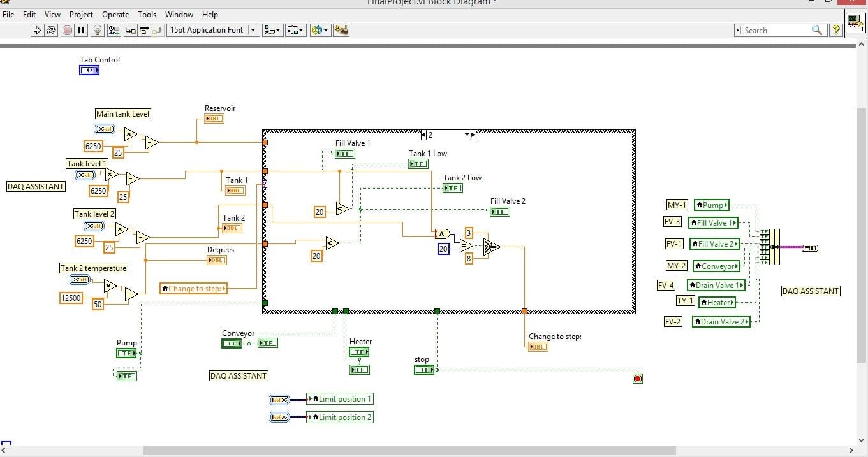Click the Abort Execution button
The height and width of the screenshot is (457, 868).
(x=66, y=30)
